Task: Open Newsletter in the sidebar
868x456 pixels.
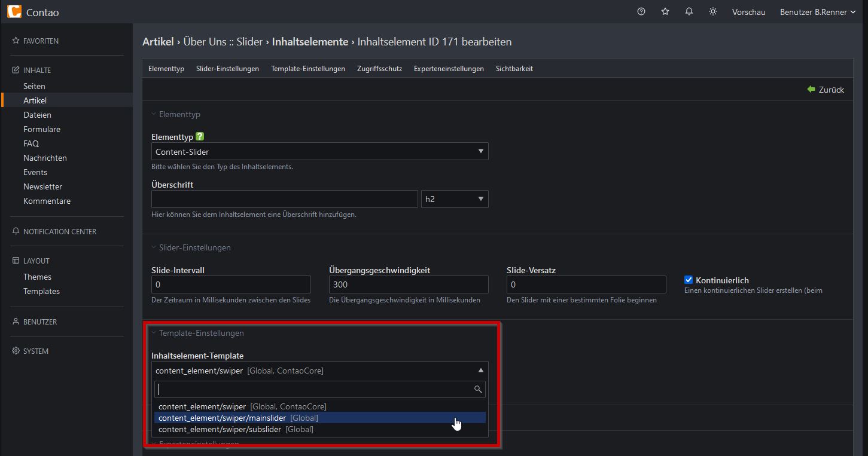Action: click(42, 186)
